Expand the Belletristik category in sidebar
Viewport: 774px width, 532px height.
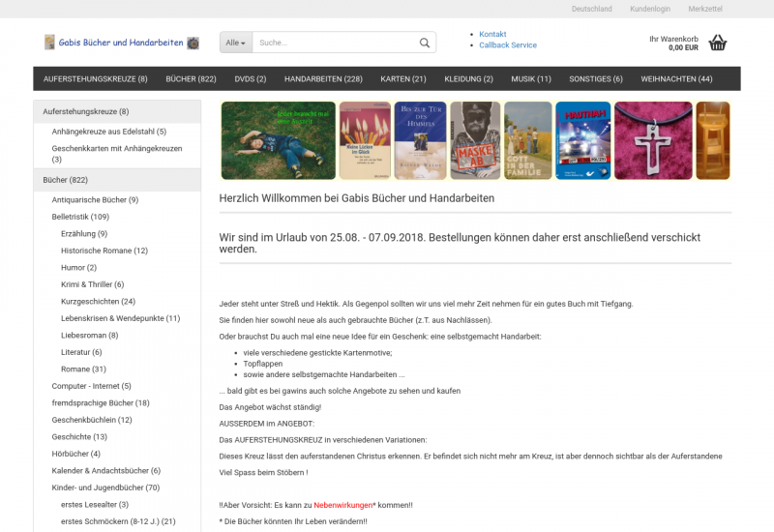click(80, 217)
